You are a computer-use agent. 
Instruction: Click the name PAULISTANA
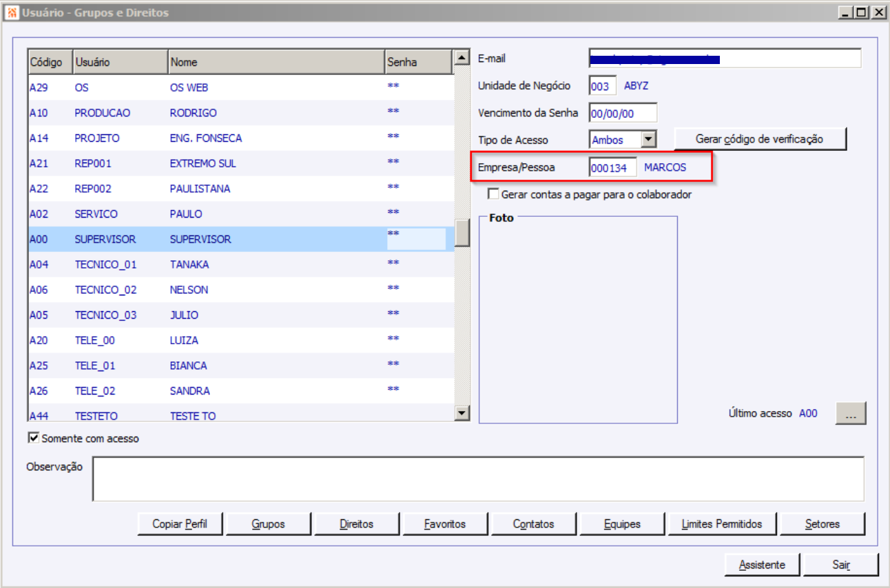click(x=200, y=189)
